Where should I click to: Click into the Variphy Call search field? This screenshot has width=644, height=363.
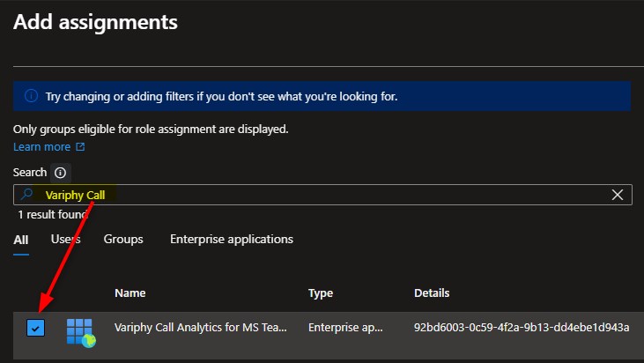pyautogui.click(x=322, y=195)
